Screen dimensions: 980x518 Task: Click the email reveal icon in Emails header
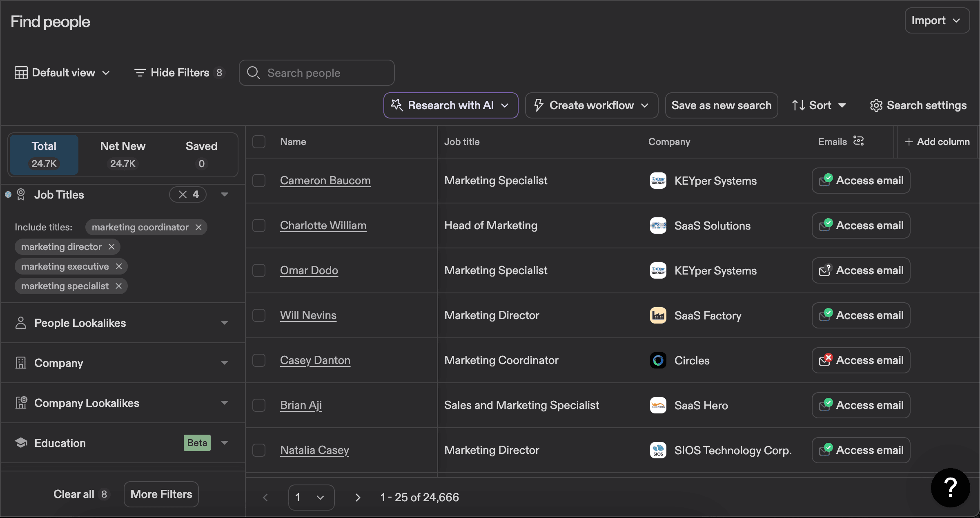(859, 141)
